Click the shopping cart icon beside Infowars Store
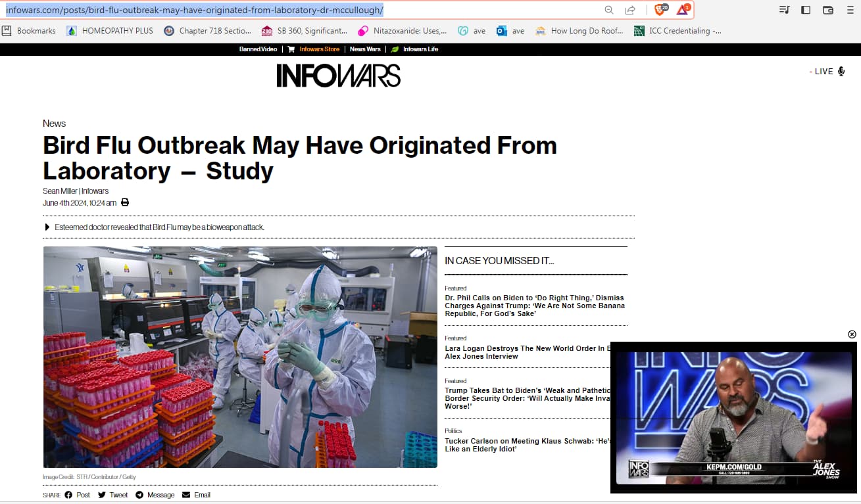This screenshot has height=504, width=861. pyautogui.click(x=291, y=49)
